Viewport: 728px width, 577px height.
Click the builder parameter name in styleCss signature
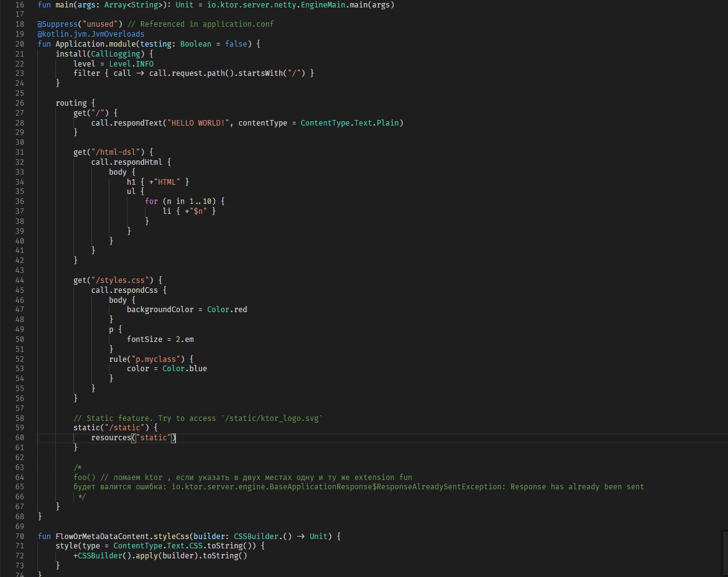pos(210,537)
